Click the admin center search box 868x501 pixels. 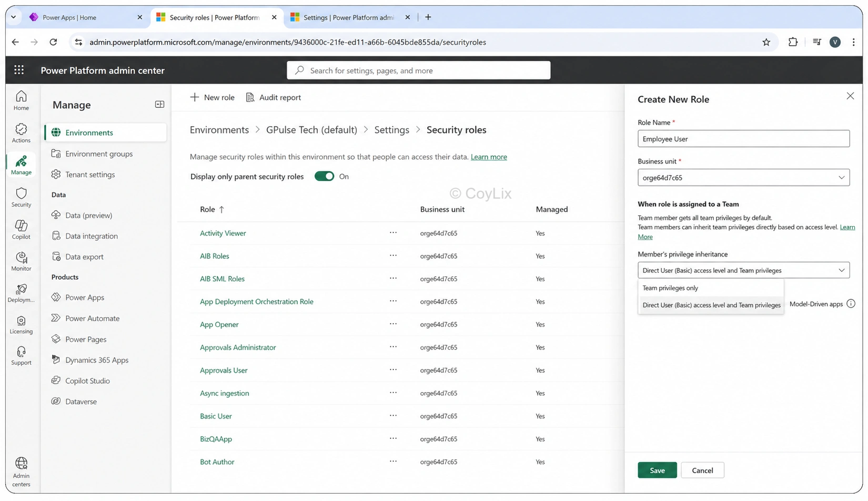(x=418, y=70)
